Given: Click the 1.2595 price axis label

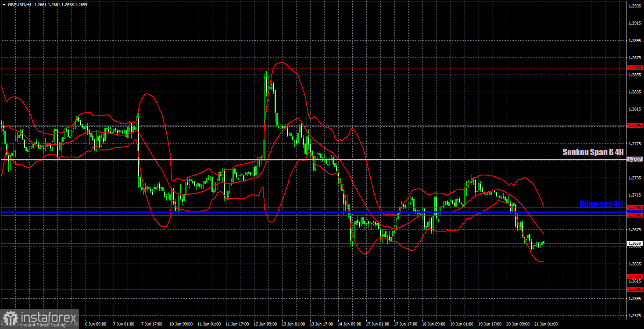Looking at the screenshot, I should [635, 299].
